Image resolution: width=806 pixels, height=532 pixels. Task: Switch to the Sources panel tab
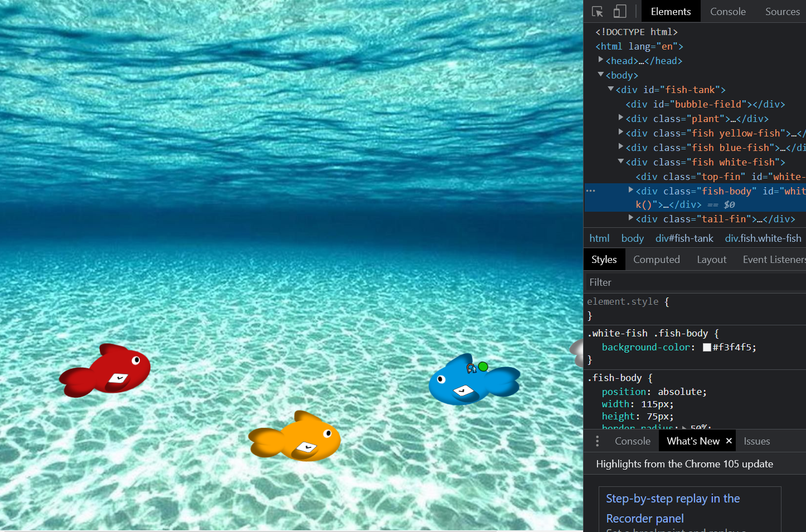[782, 12]
